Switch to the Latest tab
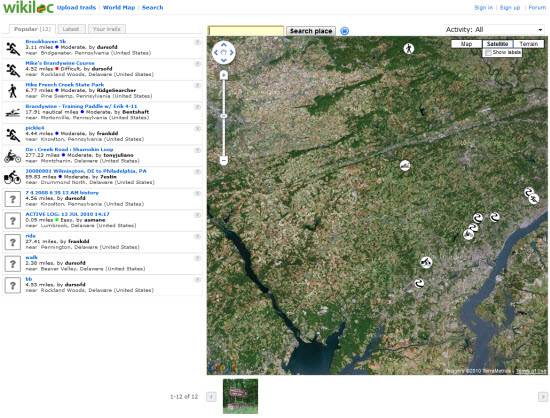550x418 pixels. pyautogui.click(x=71, y=29)
